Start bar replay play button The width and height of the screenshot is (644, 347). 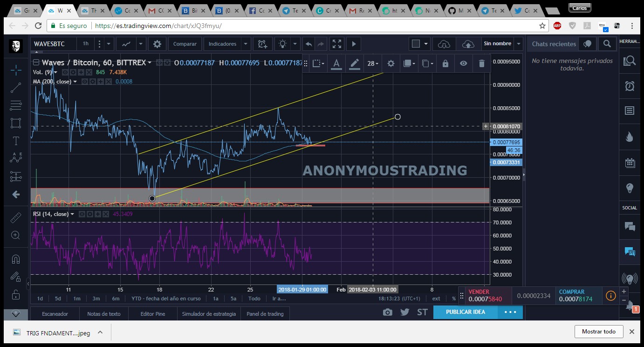(354, 44)
